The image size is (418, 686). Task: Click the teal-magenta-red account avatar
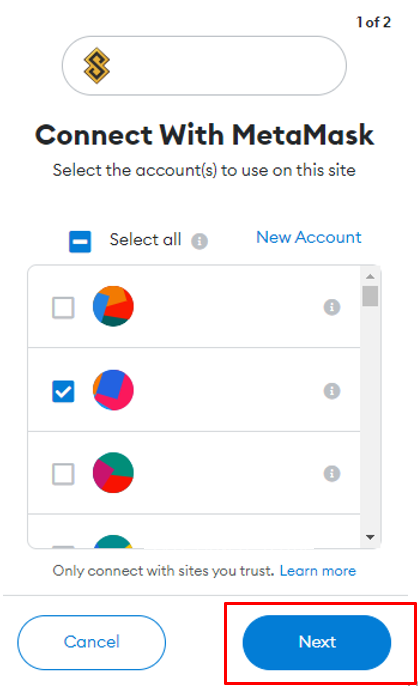[x=113, y=472]
